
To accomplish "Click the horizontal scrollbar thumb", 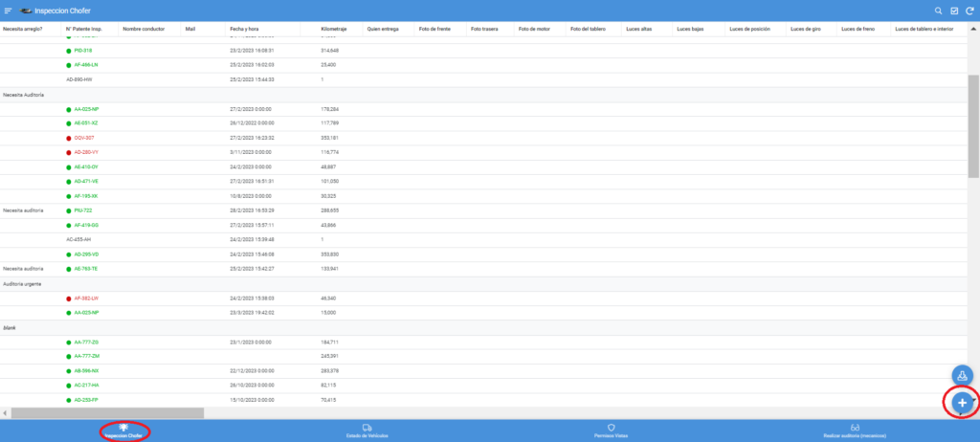I will click(x=107, y=412).
